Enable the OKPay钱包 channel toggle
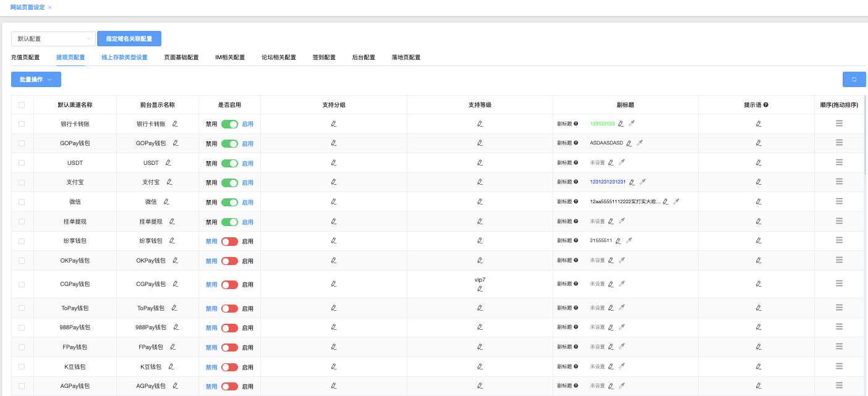The image size is (868, 396). (229, 261)
